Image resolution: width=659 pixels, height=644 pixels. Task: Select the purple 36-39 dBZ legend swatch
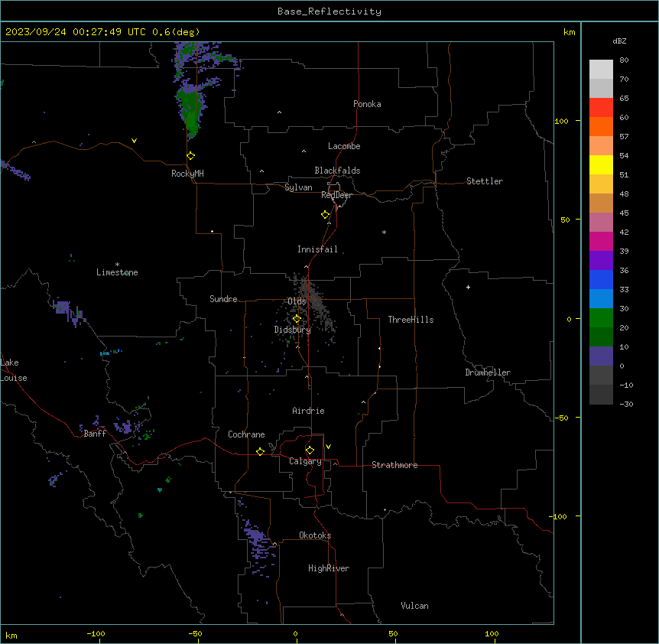coord(601,261)
